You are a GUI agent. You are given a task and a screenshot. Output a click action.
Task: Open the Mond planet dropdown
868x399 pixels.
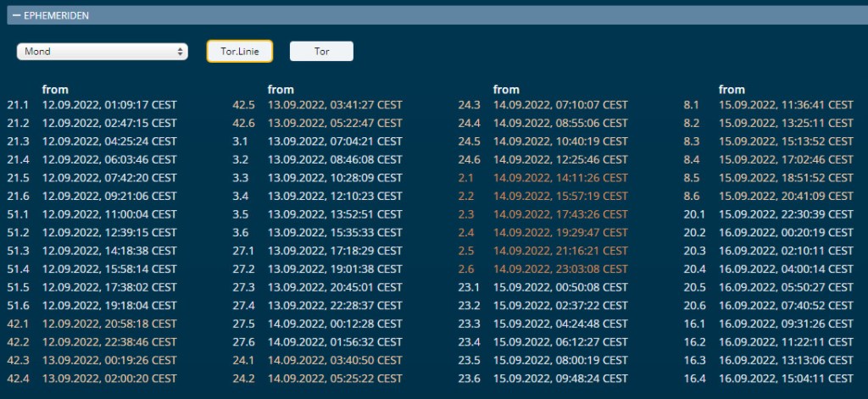pos(102,52)
